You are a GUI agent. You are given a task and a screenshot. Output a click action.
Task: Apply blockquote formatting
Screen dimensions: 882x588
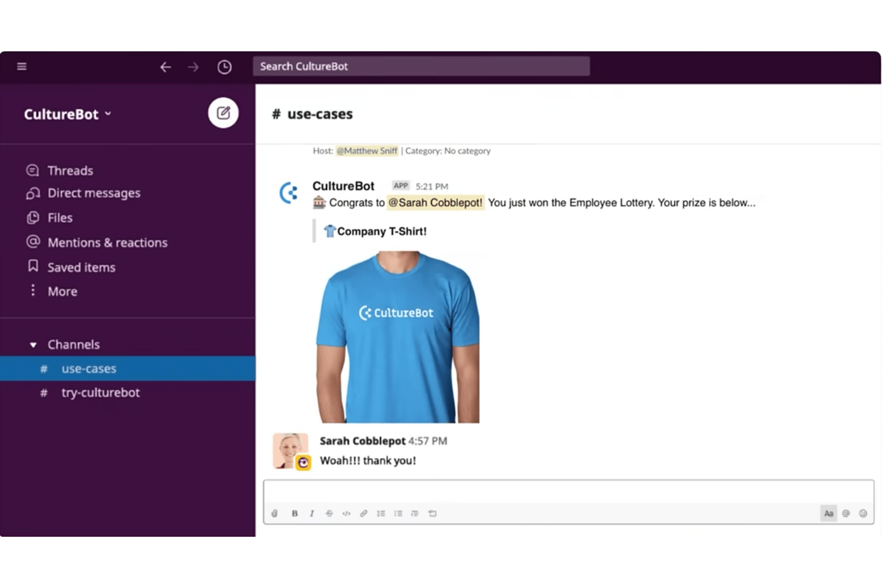(x=415, y=514)
